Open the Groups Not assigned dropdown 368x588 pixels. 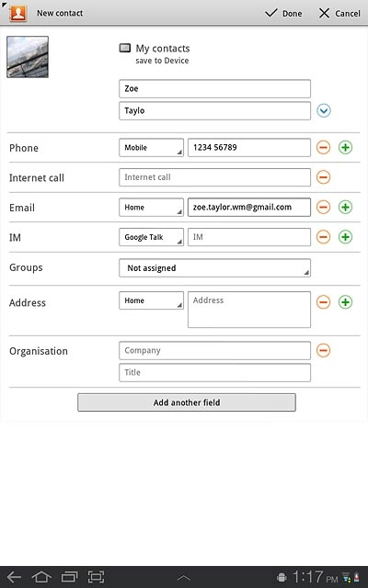coord(214,267)
